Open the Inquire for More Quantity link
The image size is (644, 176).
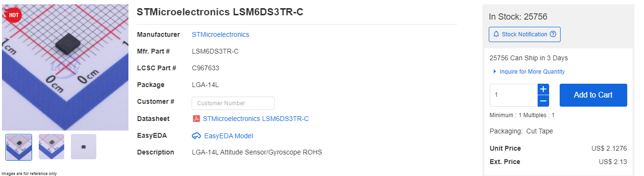tap(532, 72)
